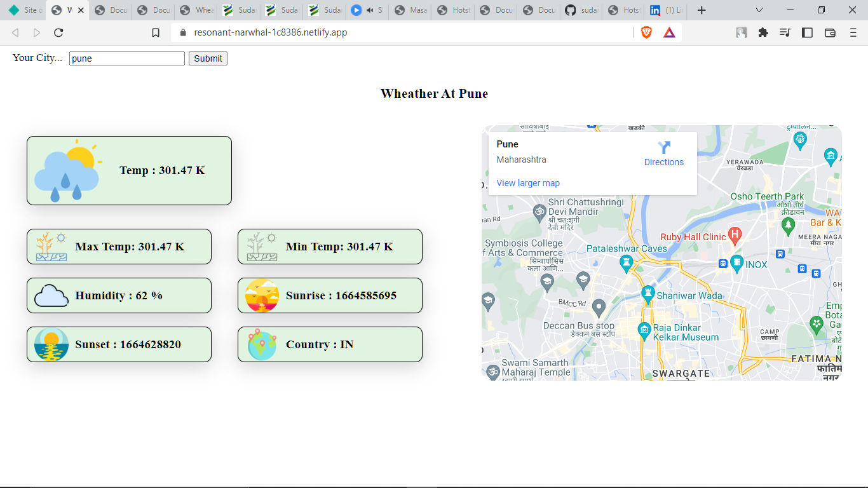The image size is (868, 488).
Task: Click the Your City text input field
Action: point(126,58)
